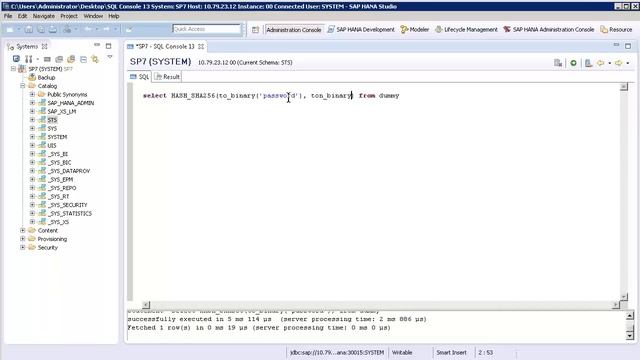Expand Public Synonyms
This screenshot has width=640, height=360.
tap(32, 94)
